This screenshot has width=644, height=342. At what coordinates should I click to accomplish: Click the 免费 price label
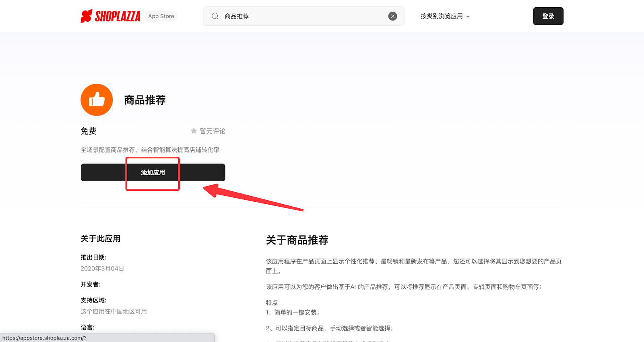tap(89, 131)
